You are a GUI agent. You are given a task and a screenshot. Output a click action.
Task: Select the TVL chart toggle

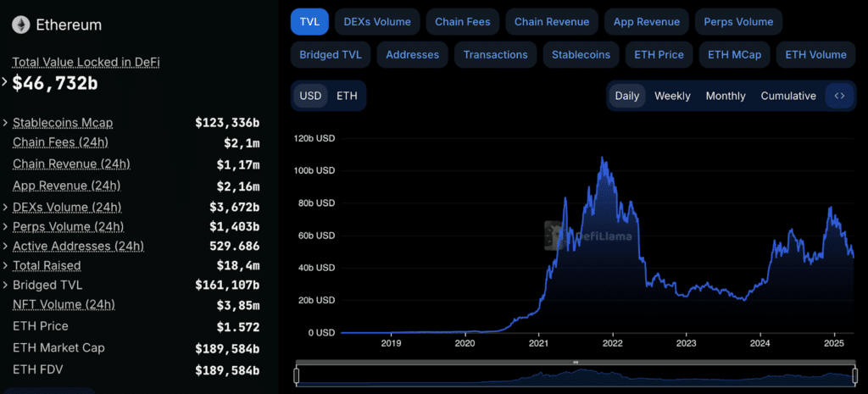coord(310,22)
